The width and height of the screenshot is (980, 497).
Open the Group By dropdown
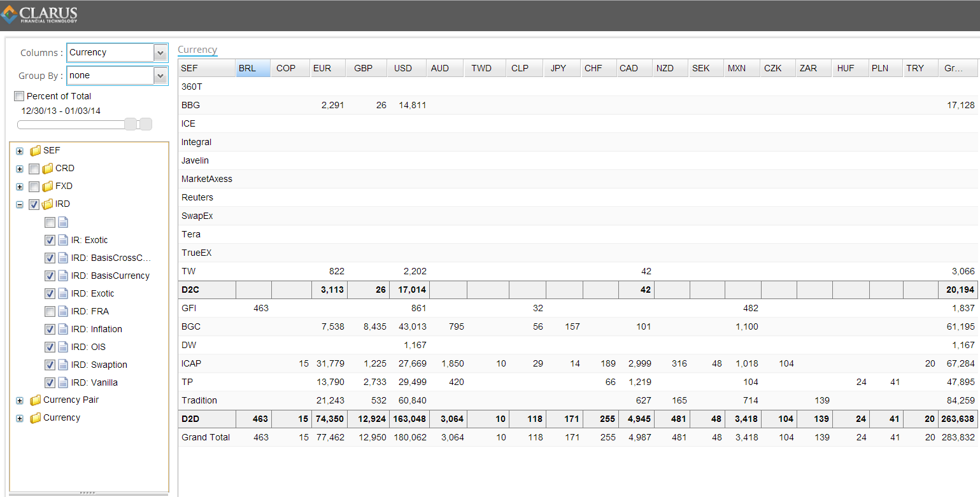(x=160, y=76)
